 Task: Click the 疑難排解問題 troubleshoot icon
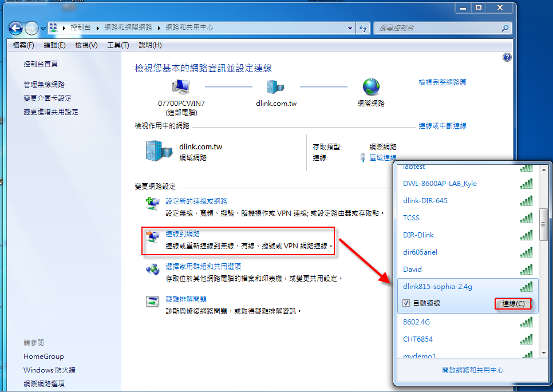pos(152,302)
